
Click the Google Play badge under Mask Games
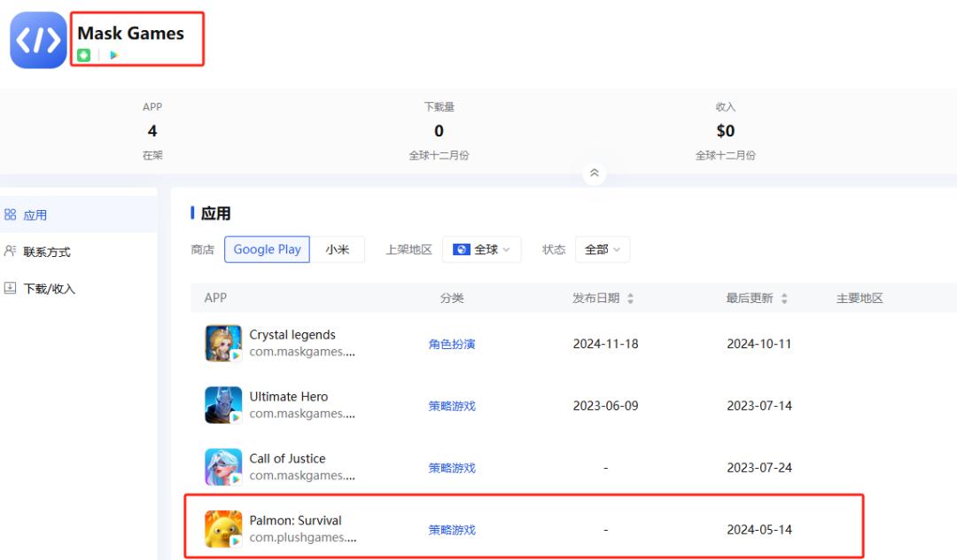click(x=113, y=55)
